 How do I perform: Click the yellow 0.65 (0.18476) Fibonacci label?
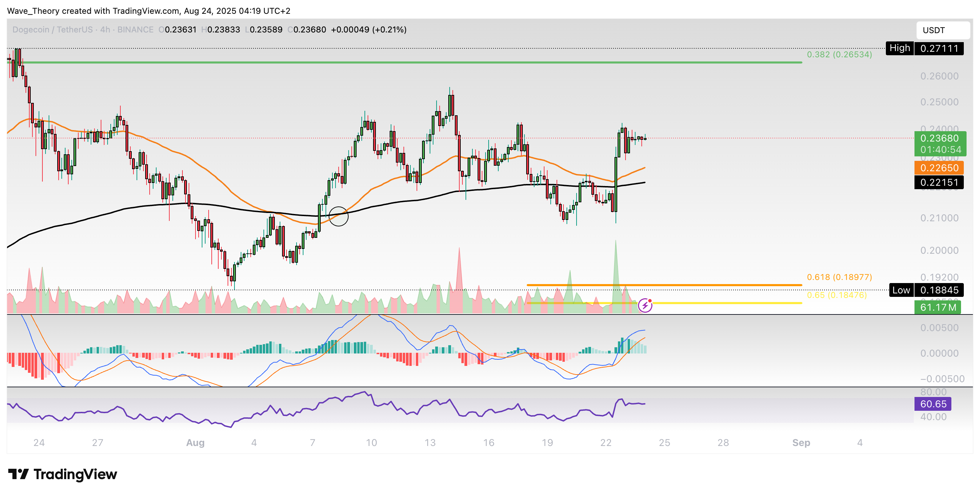[837, 295]
